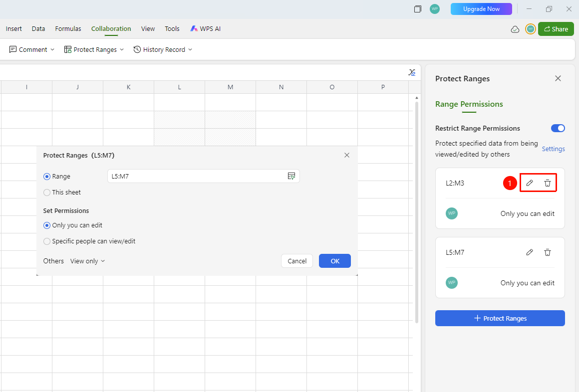
Task: Select column header N
Action: 281,87
